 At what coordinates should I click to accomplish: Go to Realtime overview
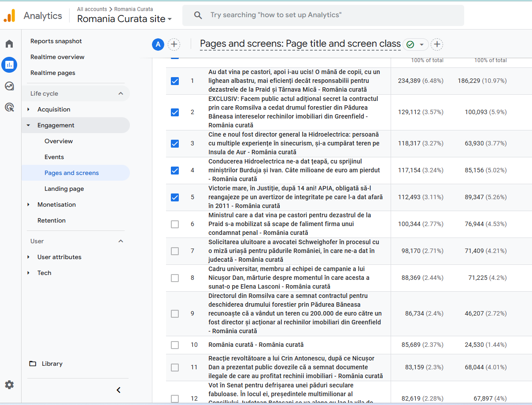point(57,57)
